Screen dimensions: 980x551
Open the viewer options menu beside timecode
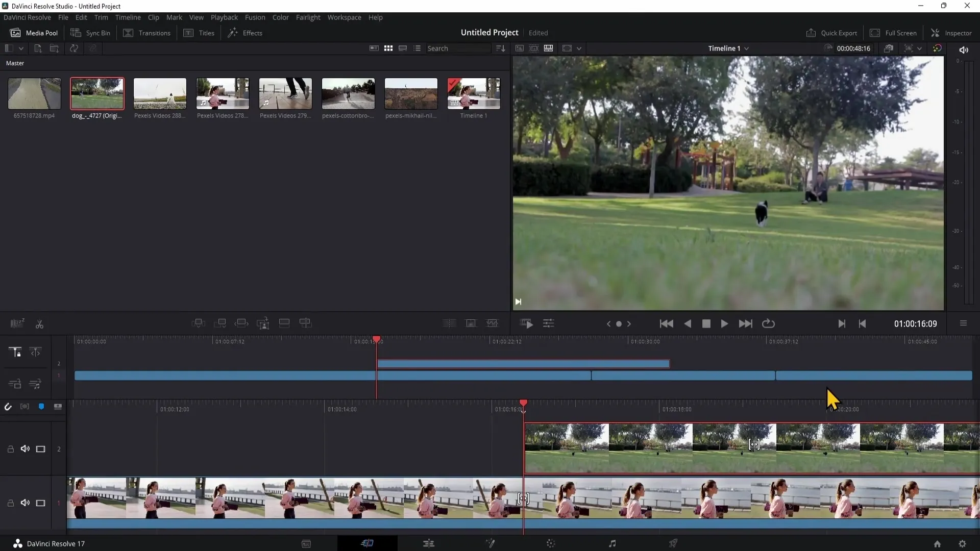point(963,323)
